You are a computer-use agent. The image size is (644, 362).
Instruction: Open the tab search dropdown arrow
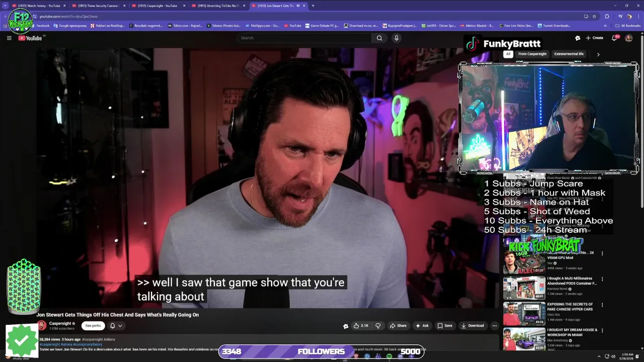coord(5,6)
